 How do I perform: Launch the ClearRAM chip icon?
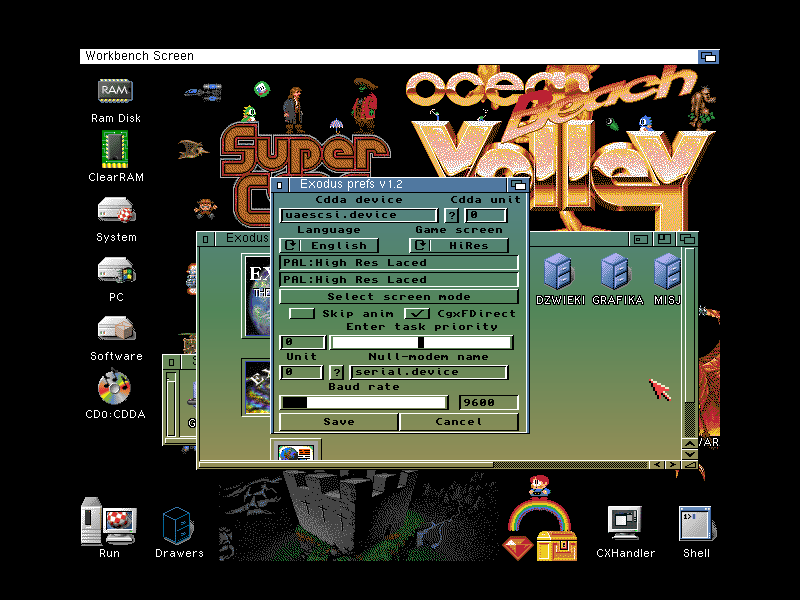coord(115,149)
